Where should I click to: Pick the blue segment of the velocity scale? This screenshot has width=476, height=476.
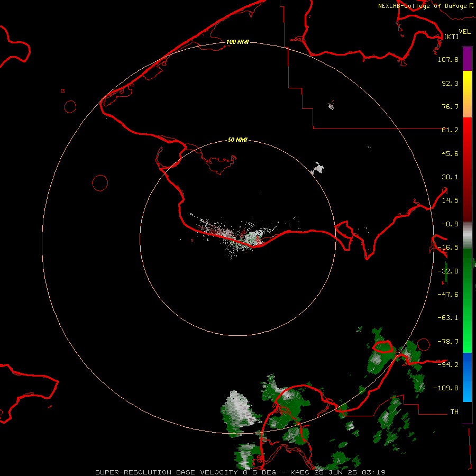point(467,377)
